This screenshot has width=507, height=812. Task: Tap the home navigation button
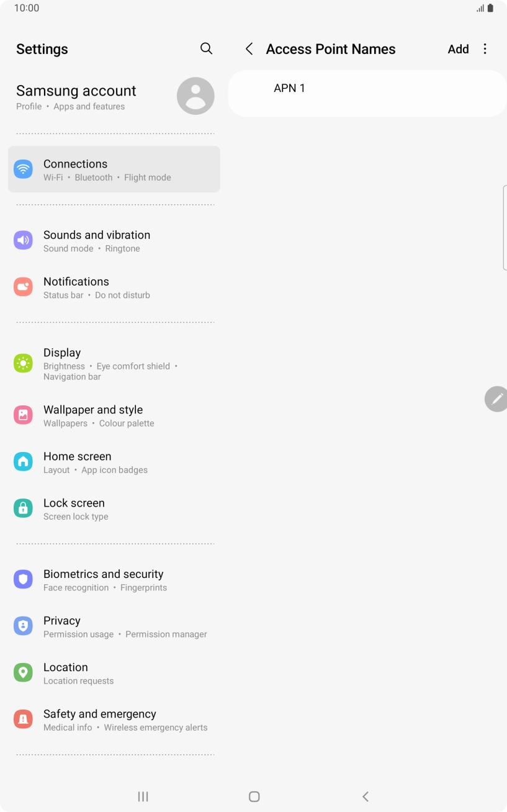coord(254,796)
